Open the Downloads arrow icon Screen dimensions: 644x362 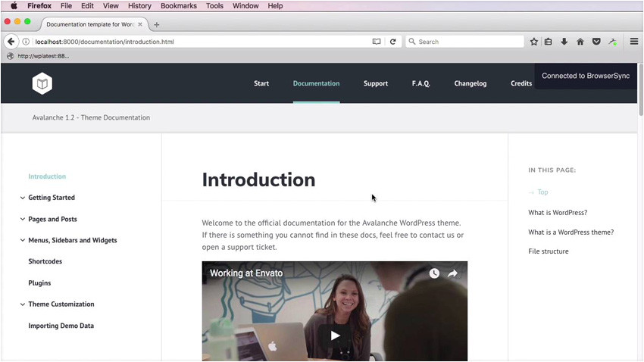564,42
